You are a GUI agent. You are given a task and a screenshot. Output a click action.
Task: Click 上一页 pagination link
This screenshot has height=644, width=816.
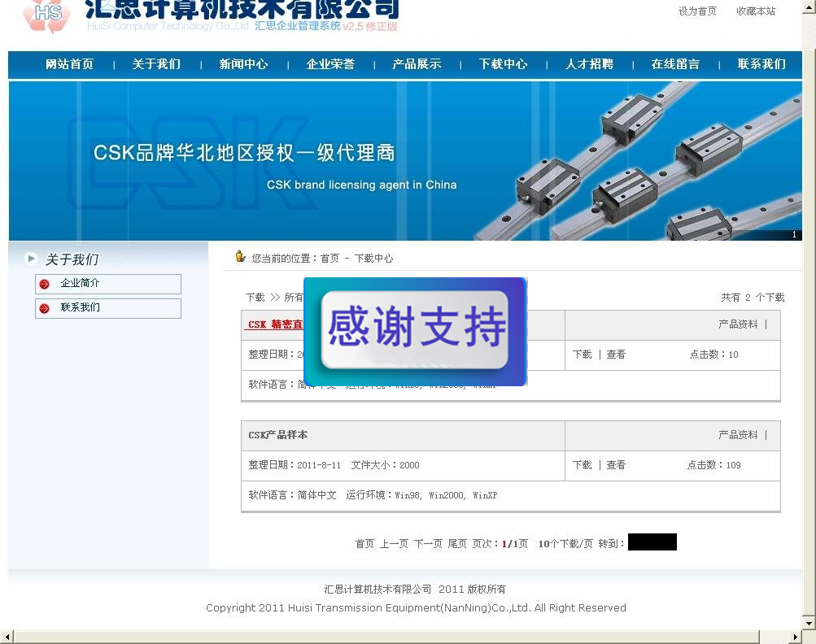tap(394, 544)
